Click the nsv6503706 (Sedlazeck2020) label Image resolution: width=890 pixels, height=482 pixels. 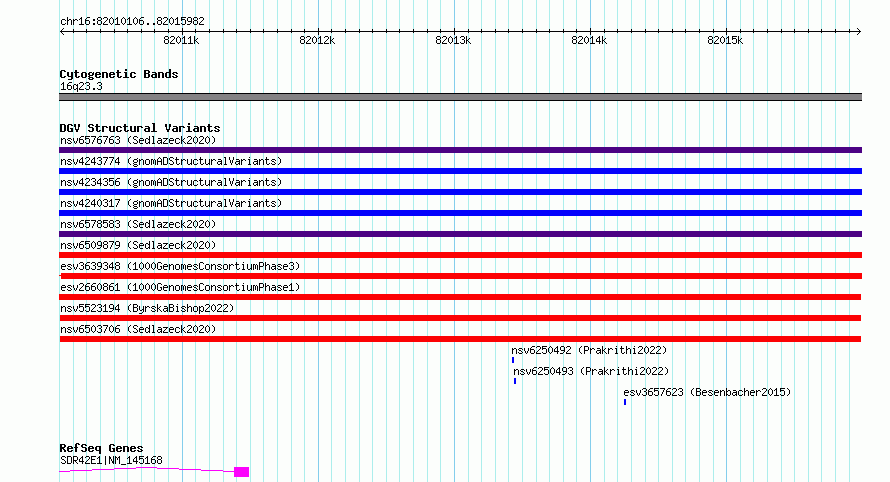(x=138, y=329)
